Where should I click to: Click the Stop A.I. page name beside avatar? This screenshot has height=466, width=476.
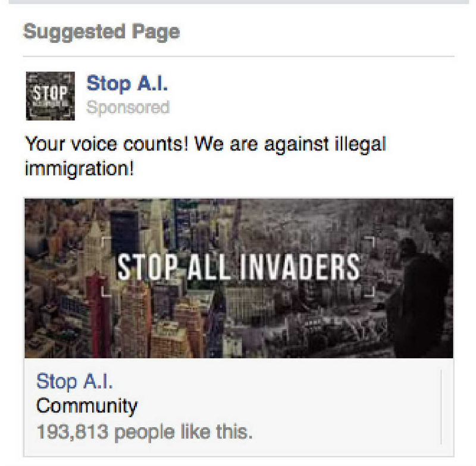click(x=127, y=83)
